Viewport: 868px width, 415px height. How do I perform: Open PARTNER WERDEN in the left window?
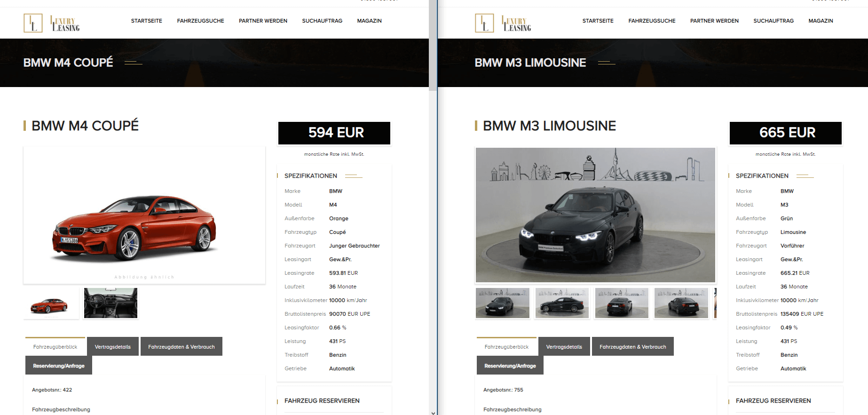263,21
